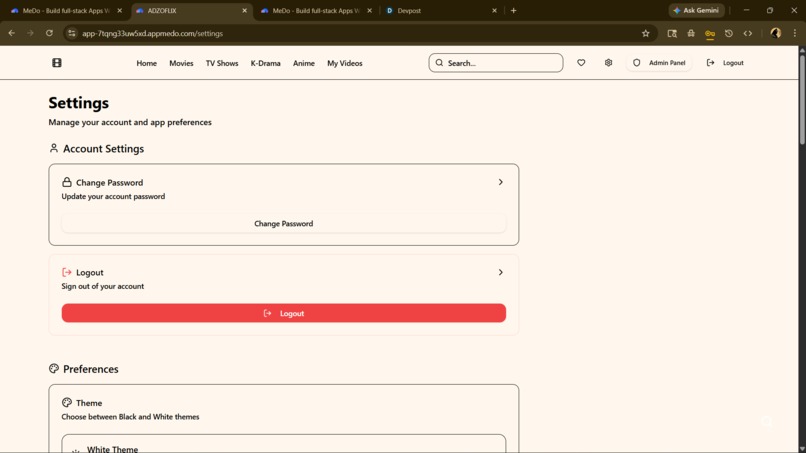Bookmark this page with star icon

(x=646, y=33)
